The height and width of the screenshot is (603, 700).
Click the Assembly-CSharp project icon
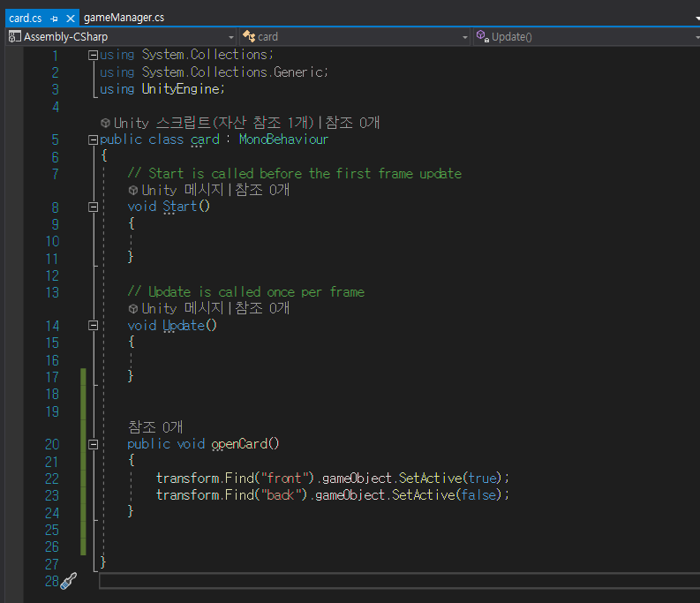14,36
